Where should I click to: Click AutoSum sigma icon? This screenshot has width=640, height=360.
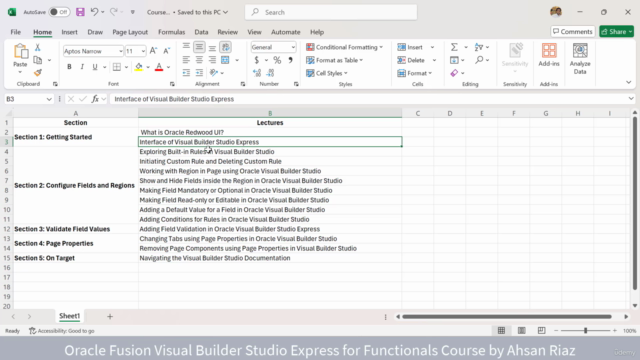coord(454,47)
